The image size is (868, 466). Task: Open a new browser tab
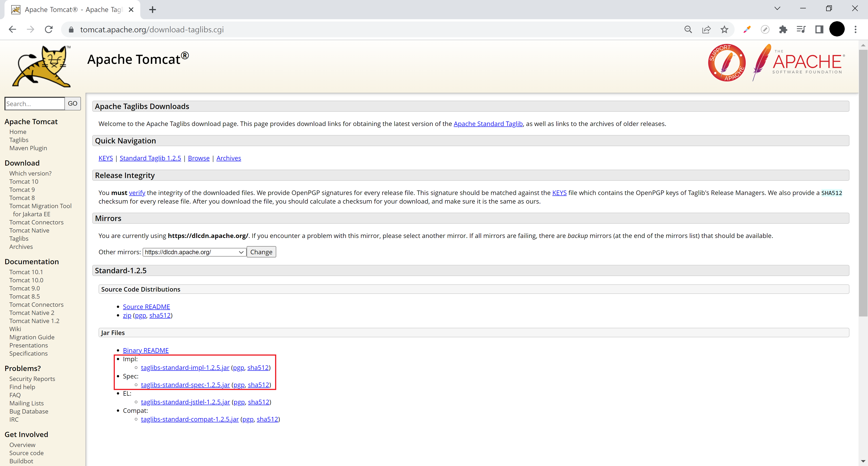pos(153,10)
